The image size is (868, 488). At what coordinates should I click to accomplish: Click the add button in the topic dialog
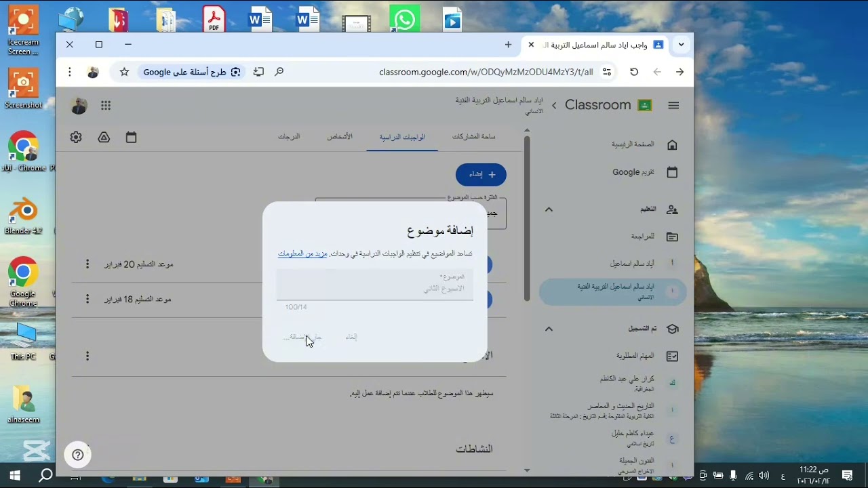click(302, 337)
